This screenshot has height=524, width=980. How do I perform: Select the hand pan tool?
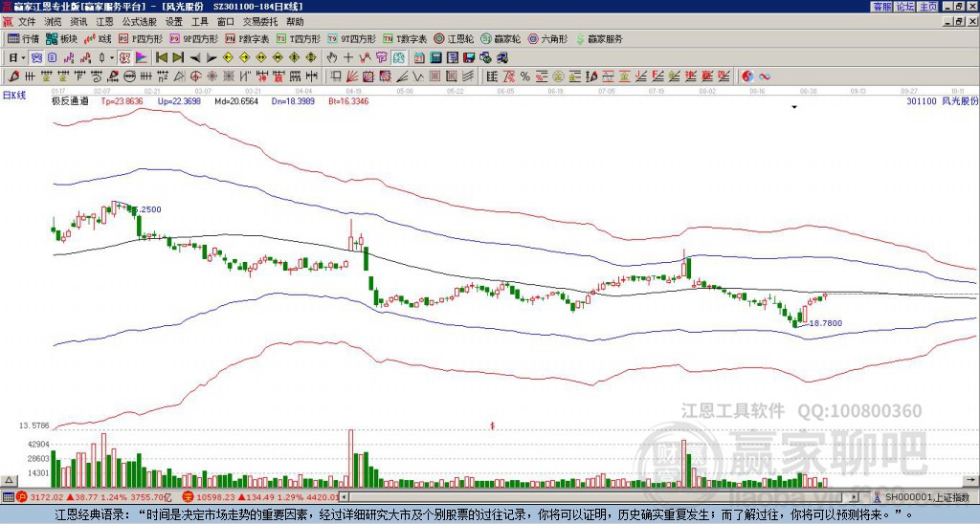coord(332,58)
